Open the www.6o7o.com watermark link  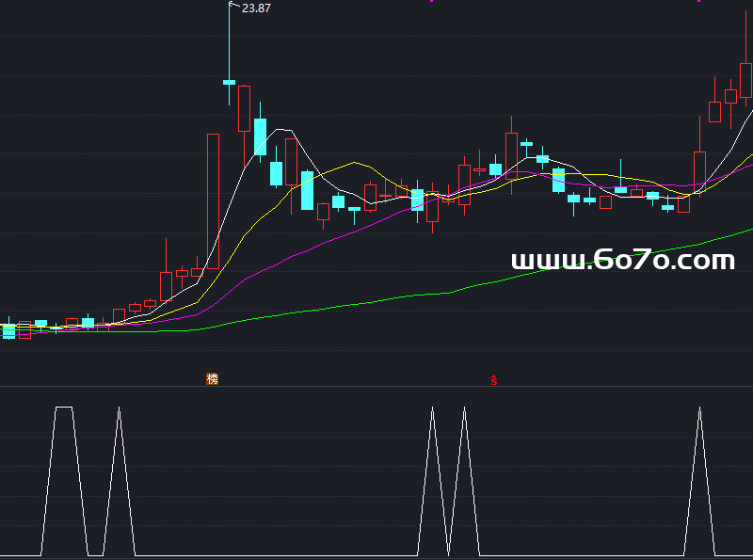[622, 261]
